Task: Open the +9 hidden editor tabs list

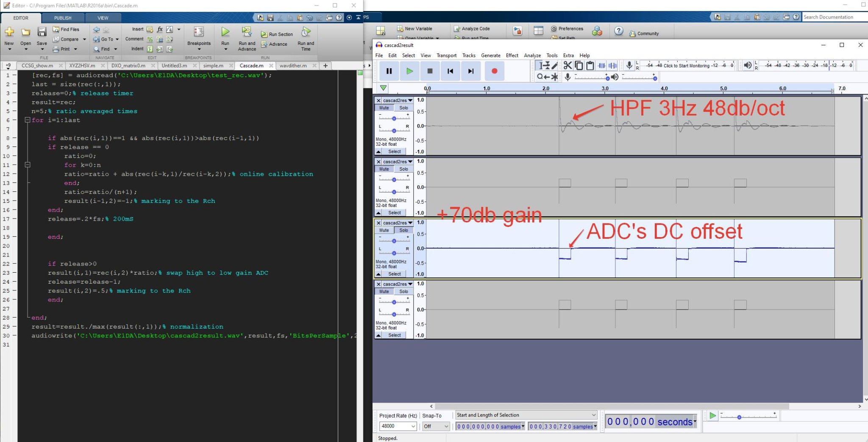Action: click(8, 66)
